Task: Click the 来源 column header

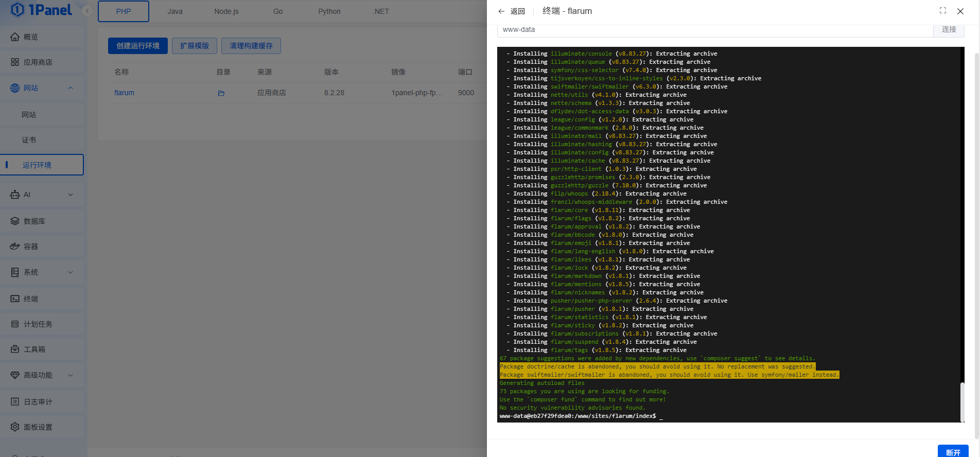Action: 265,72
